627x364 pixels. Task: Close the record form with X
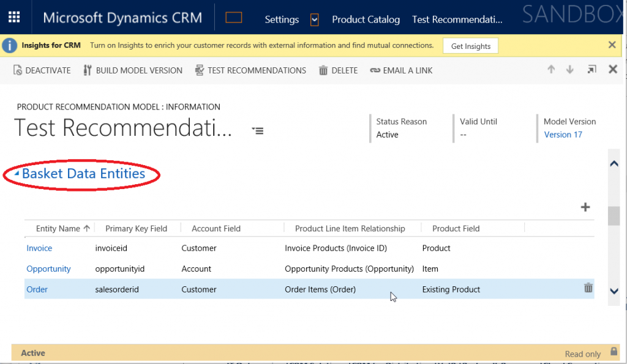(x=612, y=69)
